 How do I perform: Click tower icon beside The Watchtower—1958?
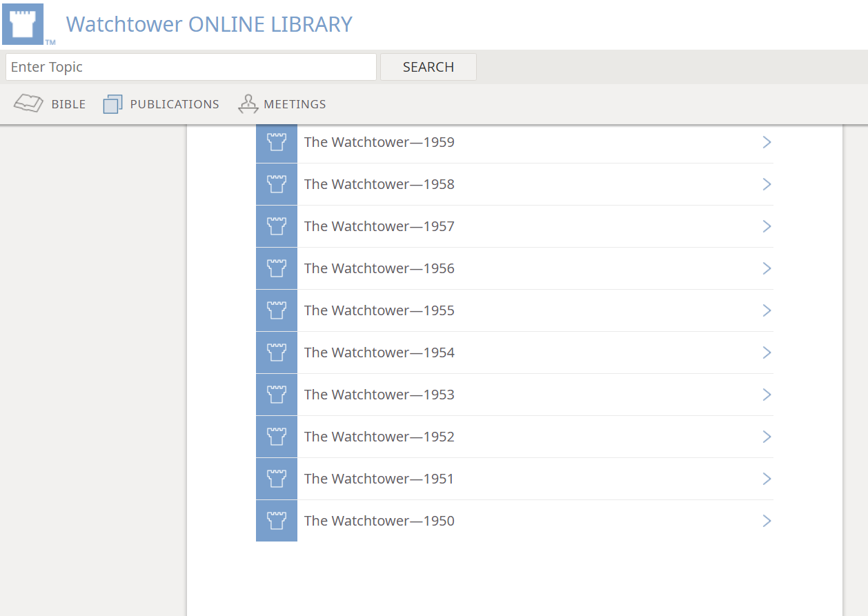tap(277, 184)
